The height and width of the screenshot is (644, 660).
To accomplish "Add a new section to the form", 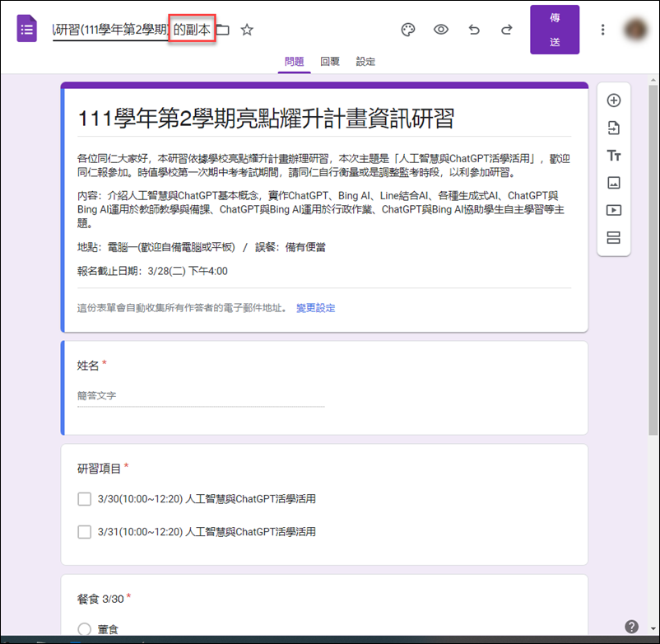I will pyautogui.click(x=613, y=237).
